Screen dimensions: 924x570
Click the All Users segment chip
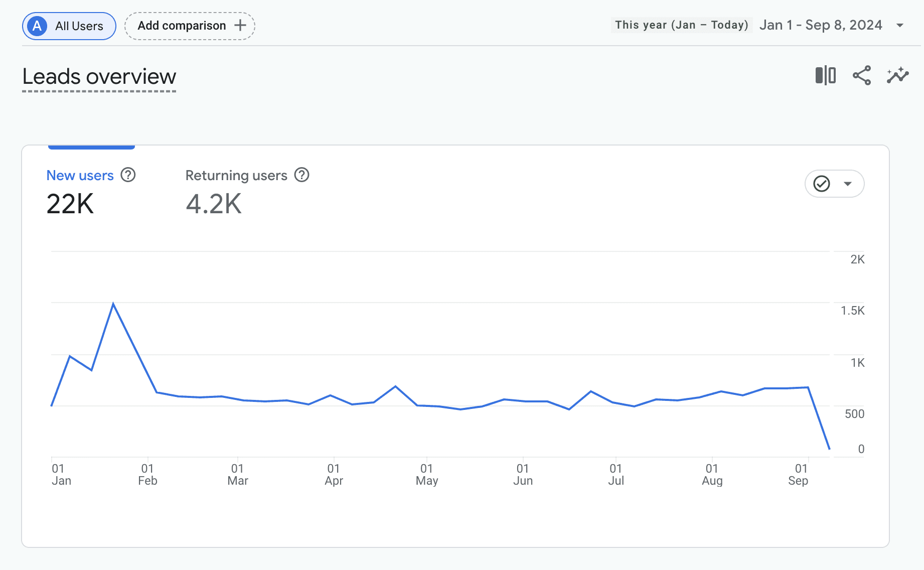[x=69, y=26]
